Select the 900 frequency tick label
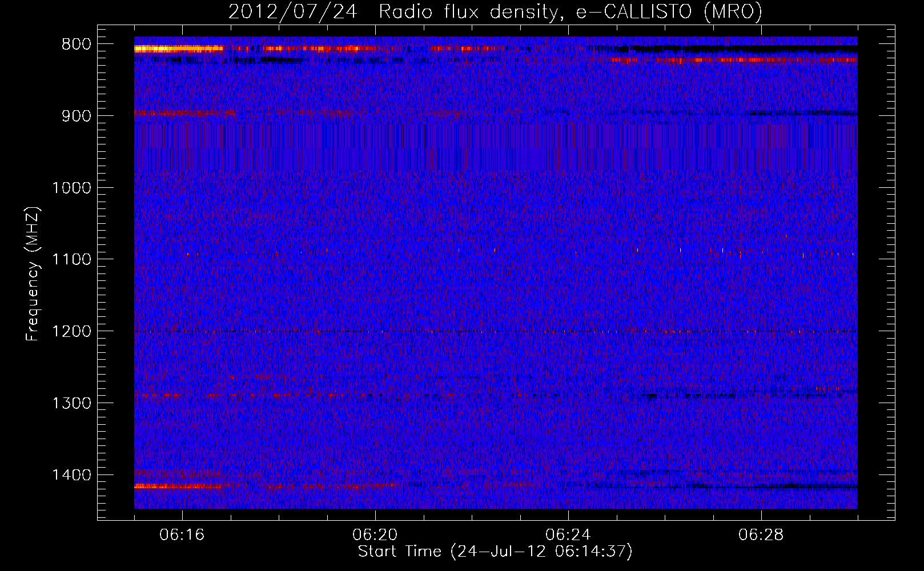This screenshot has width=924, height=571. click(x=76, y=116)
